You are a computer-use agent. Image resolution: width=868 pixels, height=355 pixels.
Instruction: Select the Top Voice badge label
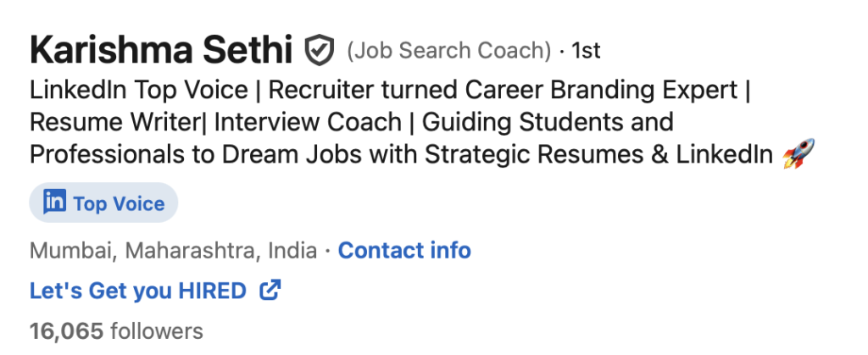119,203
